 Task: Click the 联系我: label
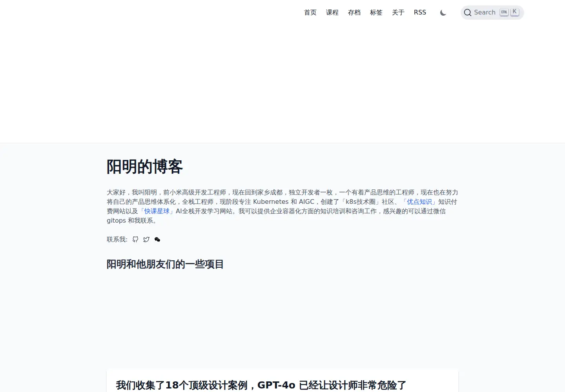pos(117,240)
